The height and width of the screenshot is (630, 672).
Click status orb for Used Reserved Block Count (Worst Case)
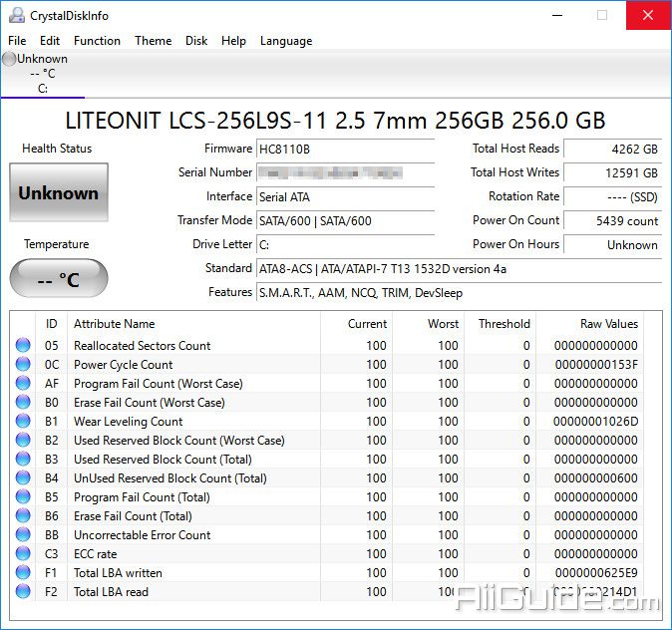tap(23, 440)
